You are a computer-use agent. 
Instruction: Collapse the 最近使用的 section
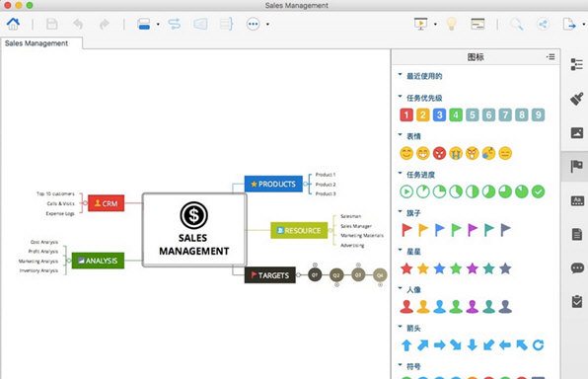click(400, 75)
